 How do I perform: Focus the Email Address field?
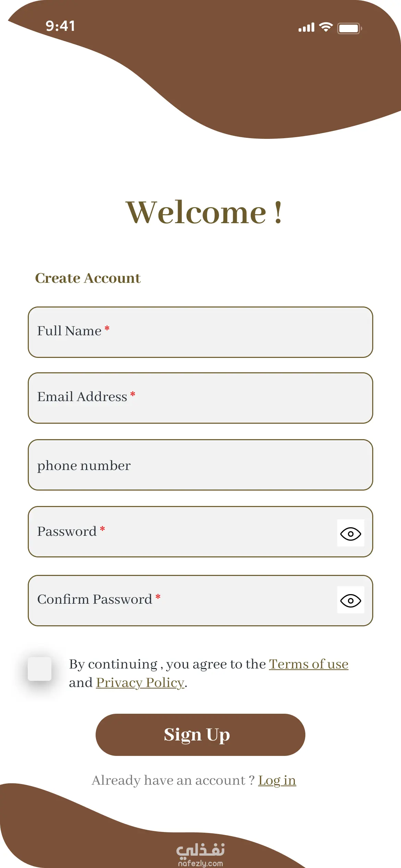[x=200, y=398]
